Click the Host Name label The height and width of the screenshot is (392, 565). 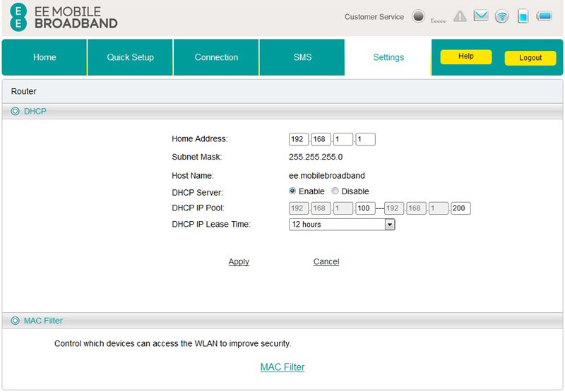(193, 176)
